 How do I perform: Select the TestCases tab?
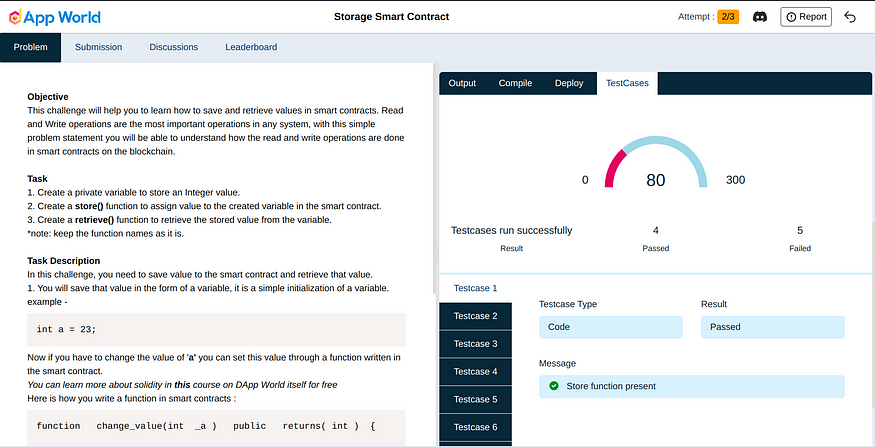point(627,83)
